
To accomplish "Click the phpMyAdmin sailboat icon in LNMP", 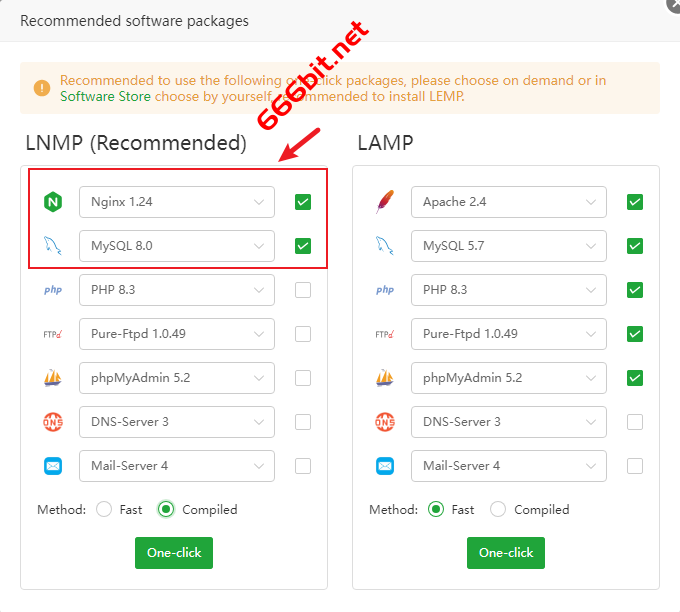I will coord(53,378).
